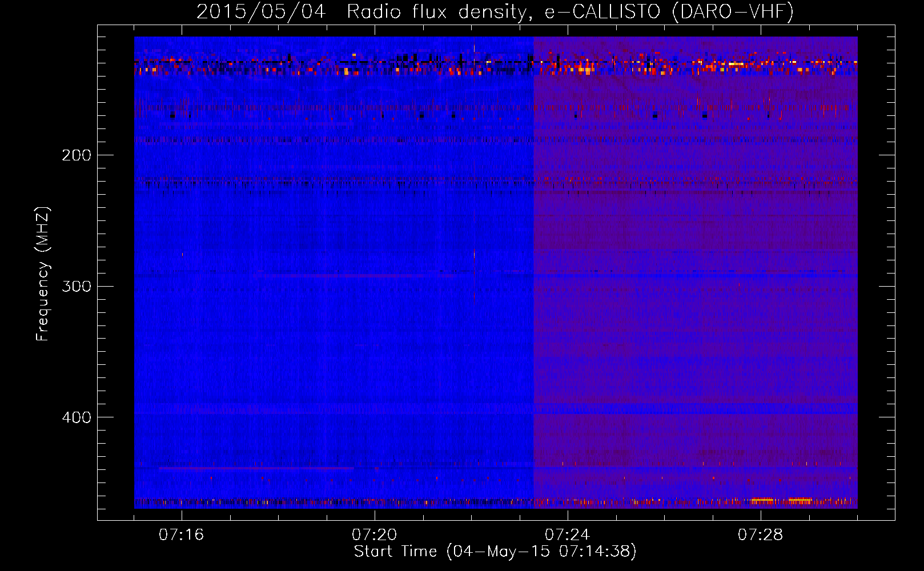
Task: Click the 07:20 time tick label
Action: click(x=374, y=535)
